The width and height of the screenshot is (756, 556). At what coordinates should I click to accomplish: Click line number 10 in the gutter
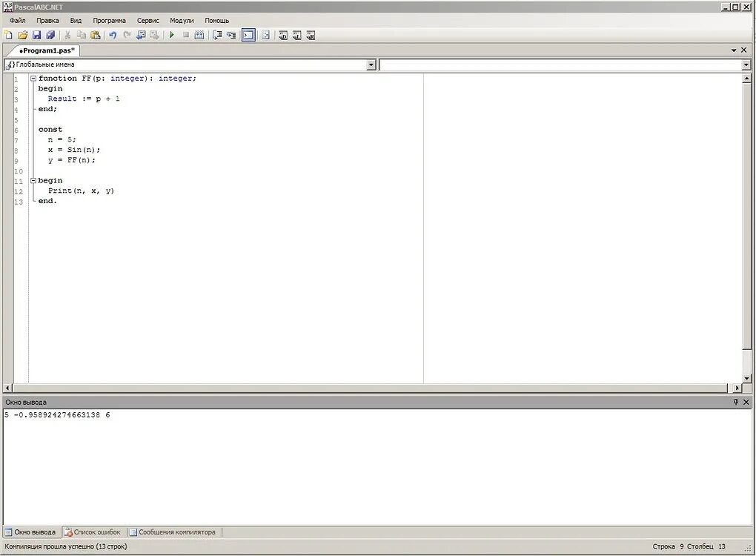pyautogui.click(x=19, y=171)
